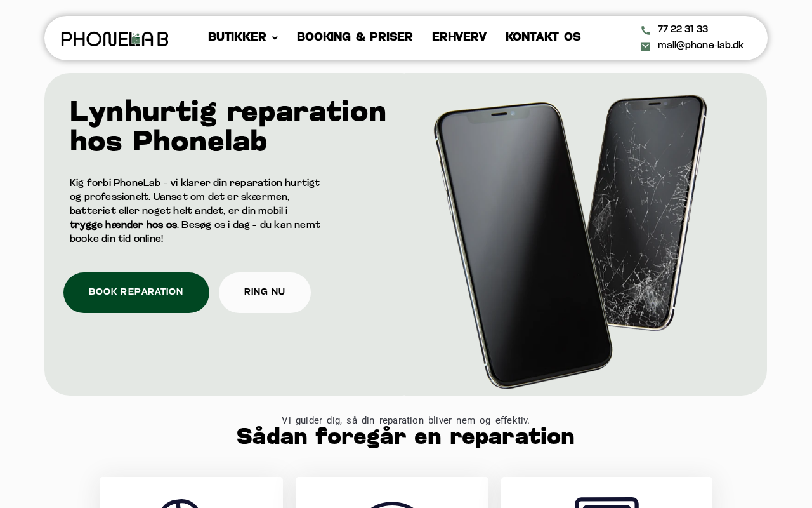Click the partially visible middle step card icon
Image resolution: width=812 pixels, height=508 pixels.
[x=393, y=505]
